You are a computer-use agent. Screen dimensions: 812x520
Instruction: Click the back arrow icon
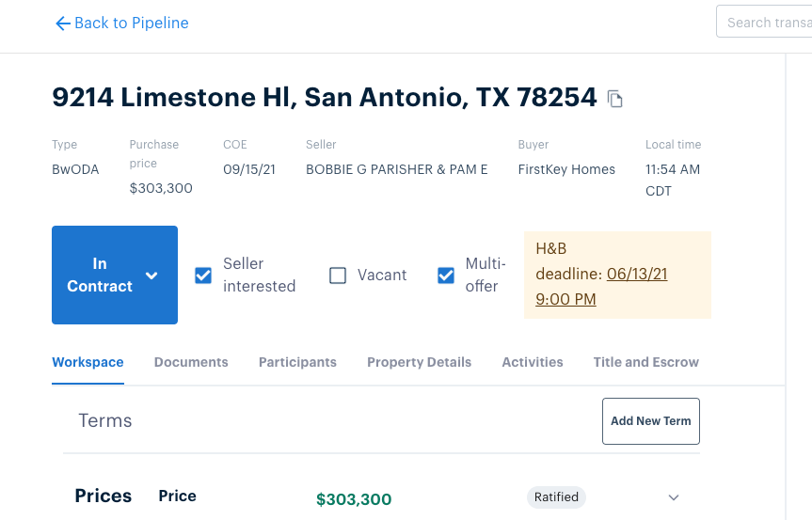(63, 24)
